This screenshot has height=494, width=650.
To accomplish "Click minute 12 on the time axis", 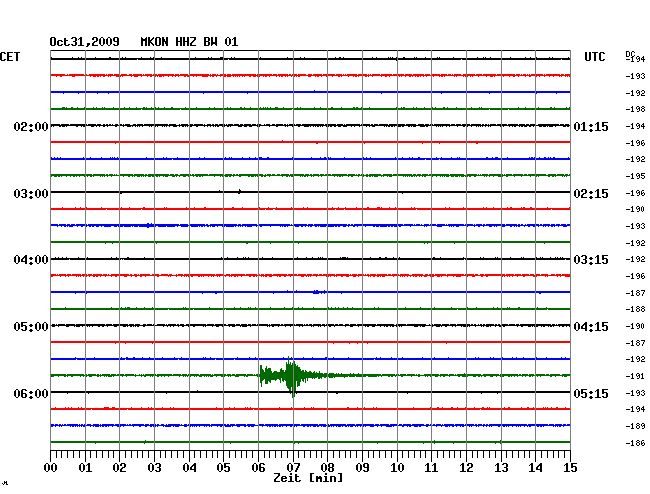I will 466,467.
